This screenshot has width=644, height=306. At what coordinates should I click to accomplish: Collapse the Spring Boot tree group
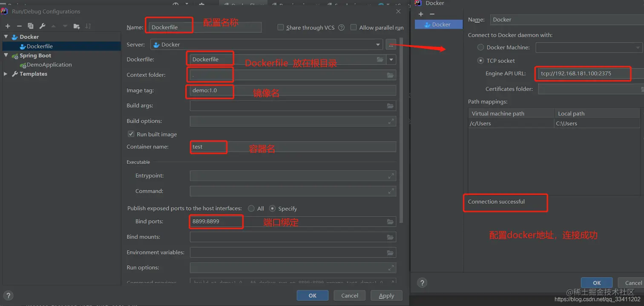6,55
